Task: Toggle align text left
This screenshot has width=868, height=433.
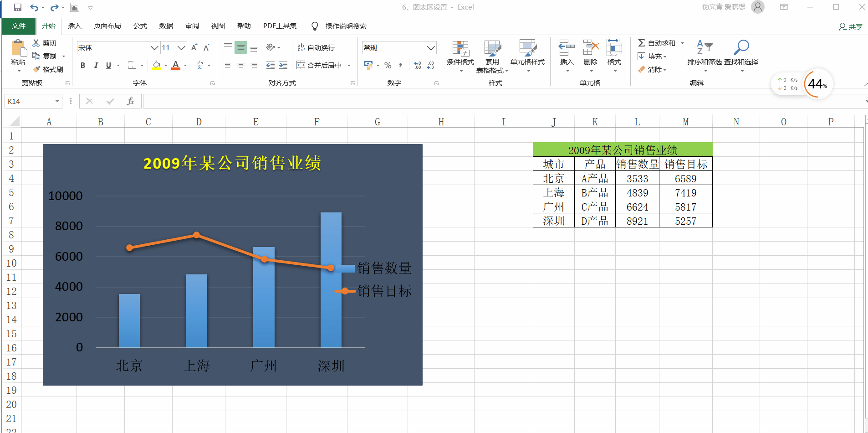Action: [228, 65]
